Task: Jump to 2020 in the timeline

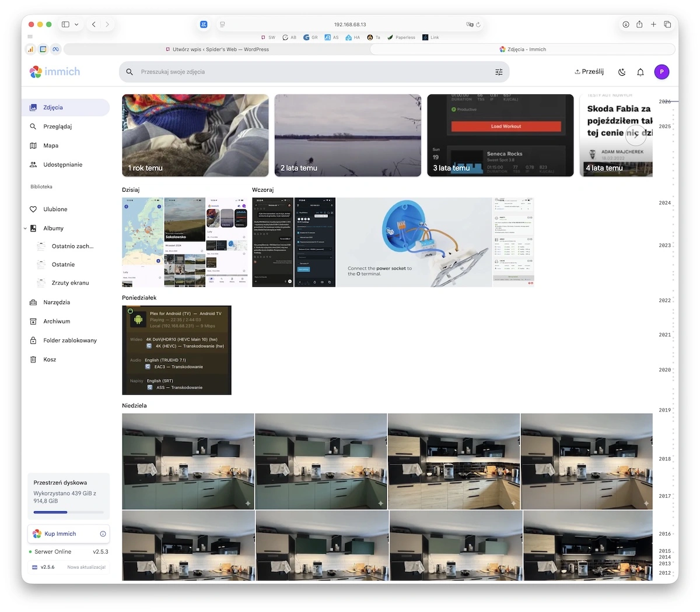Action: 664,370
